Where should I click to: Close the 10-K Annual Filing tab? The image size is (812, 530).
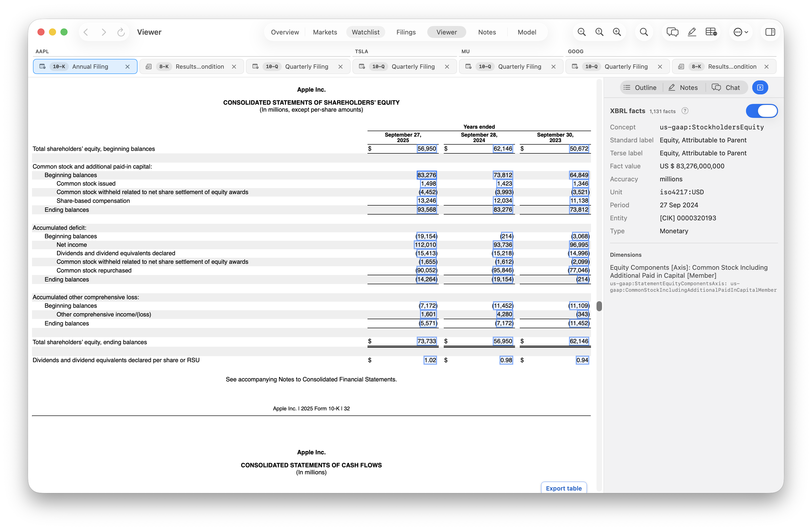[127, 67]
